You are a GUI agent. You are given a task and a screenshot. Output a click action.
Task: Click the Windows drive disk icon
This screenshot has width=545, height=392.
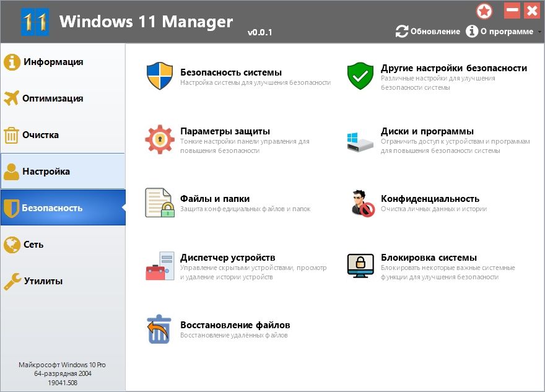360,141
